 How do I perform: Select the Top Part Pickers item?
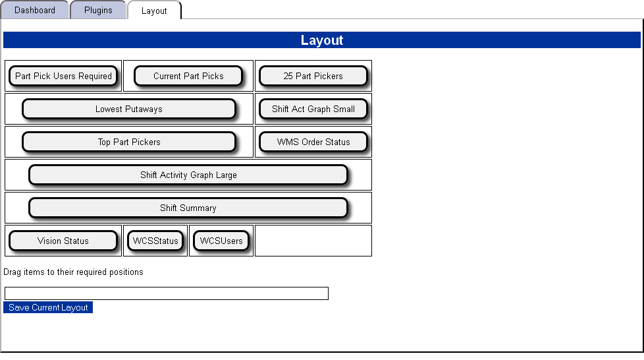(x=129, y=142)
